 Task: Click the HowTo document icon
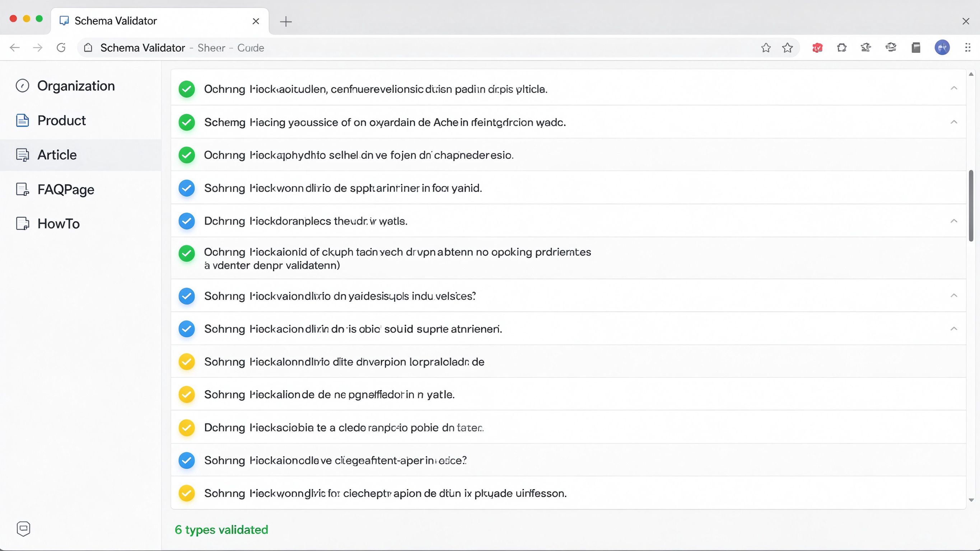click(x=23, y=223)
